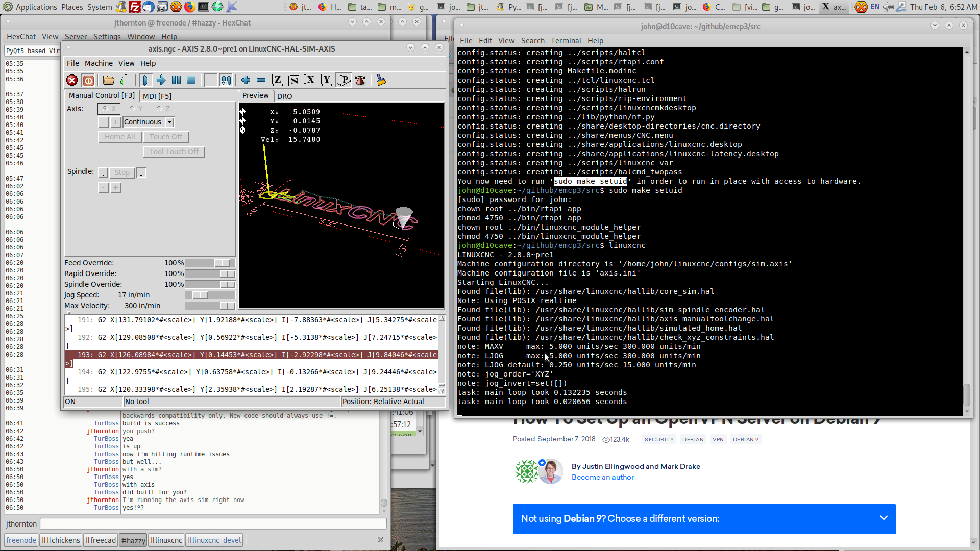Zoom out the preview with minus icon
The image size is (980, 551).
[x=261, y=80]
